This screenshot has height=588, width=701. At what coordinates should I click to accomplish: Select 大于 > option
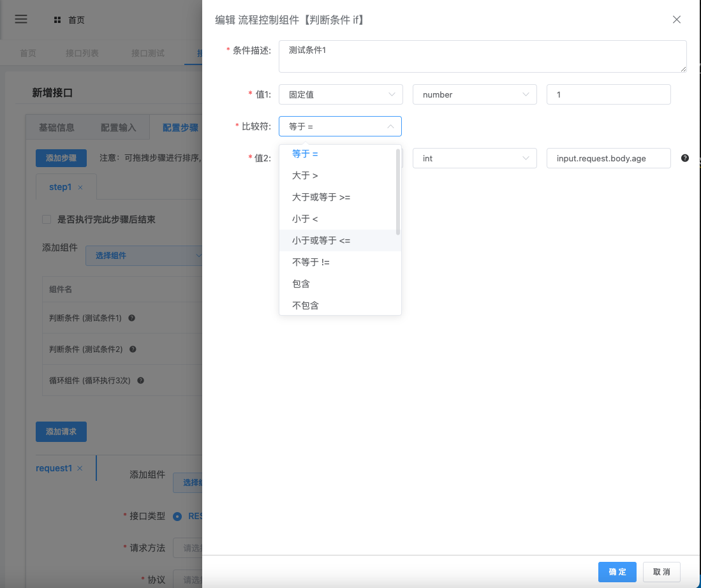point(337,175)
